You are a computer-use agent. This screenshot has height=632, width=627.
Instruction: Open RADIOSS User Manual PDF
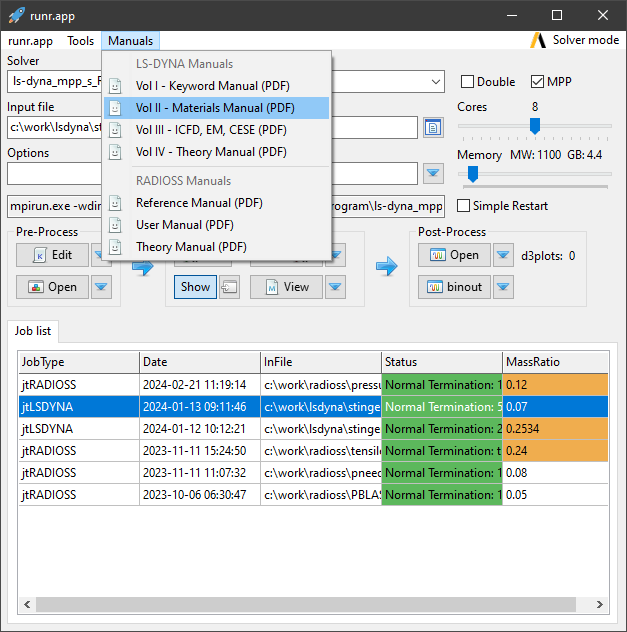click(216, 225)
